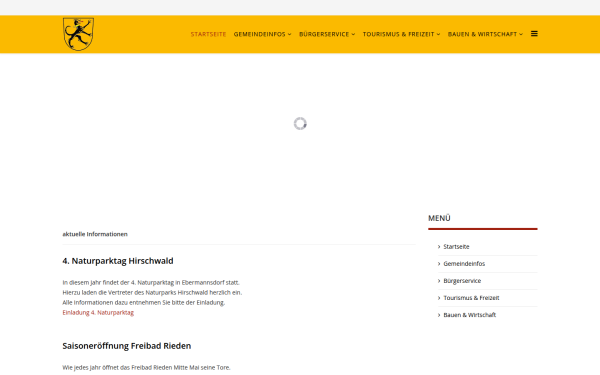Open Tourismus & Freizeit navigation item
Viewport: 600px width, 375px height.
click(398, 34)
